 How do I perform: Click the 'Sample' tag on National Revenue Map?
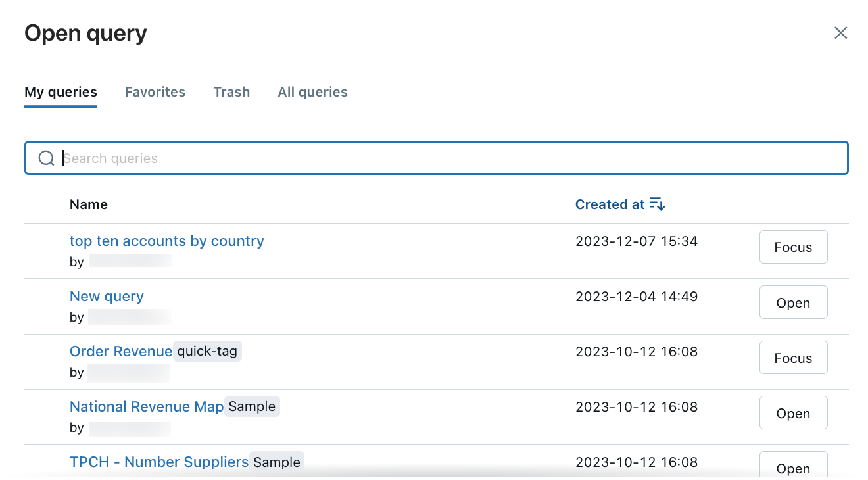point(252,406)
